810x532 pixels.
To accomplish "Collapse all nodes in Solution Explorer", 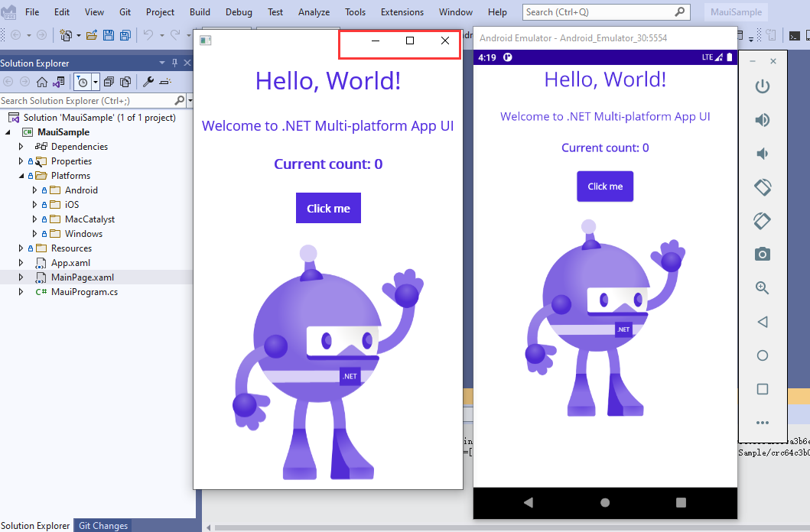I will point(109,82).
